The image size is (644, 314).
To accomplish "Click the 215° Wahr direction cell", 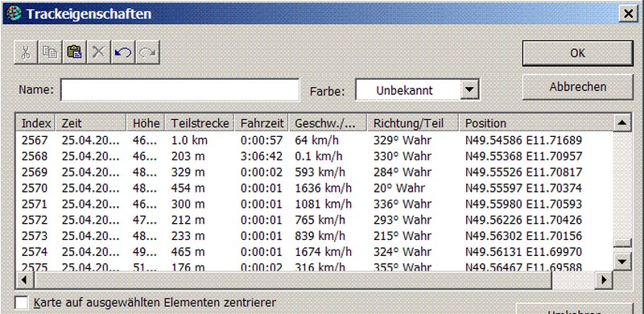I will (x=402, y=237).
